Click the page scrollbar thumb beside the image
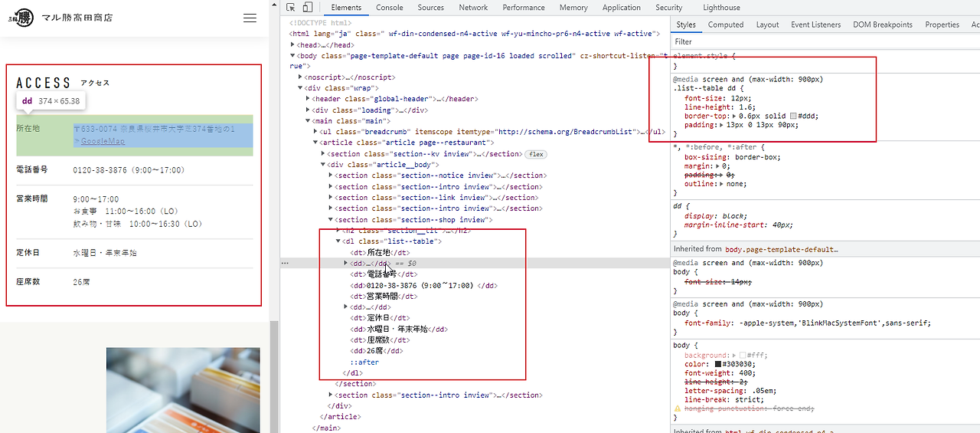Viewport: 980px width, 433px height. 273,376
